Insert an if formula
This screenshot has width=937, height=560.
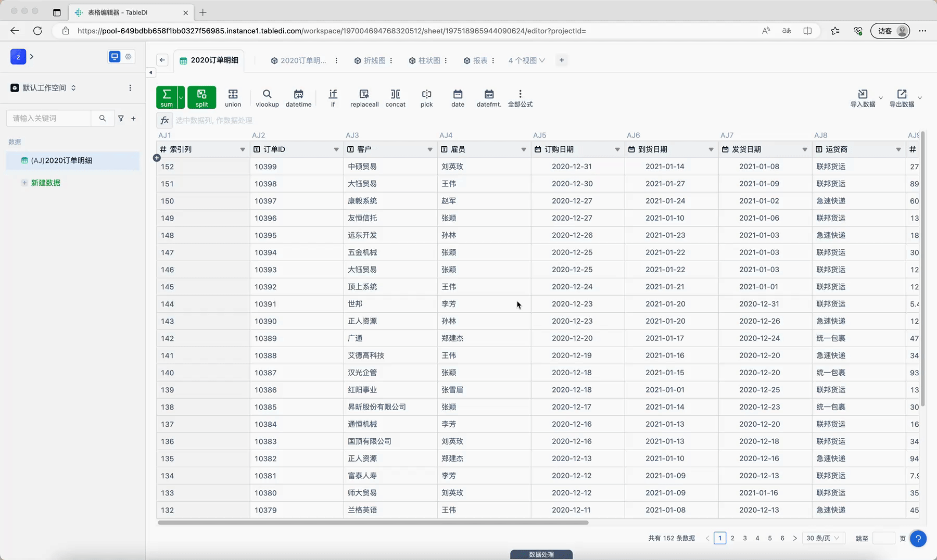(333, 97)
